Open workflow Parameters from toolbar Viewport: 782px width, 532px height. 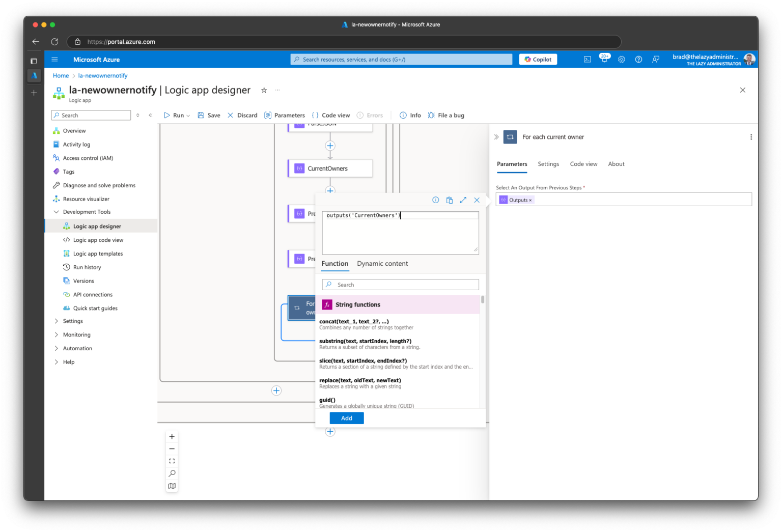tap(285, 116)
